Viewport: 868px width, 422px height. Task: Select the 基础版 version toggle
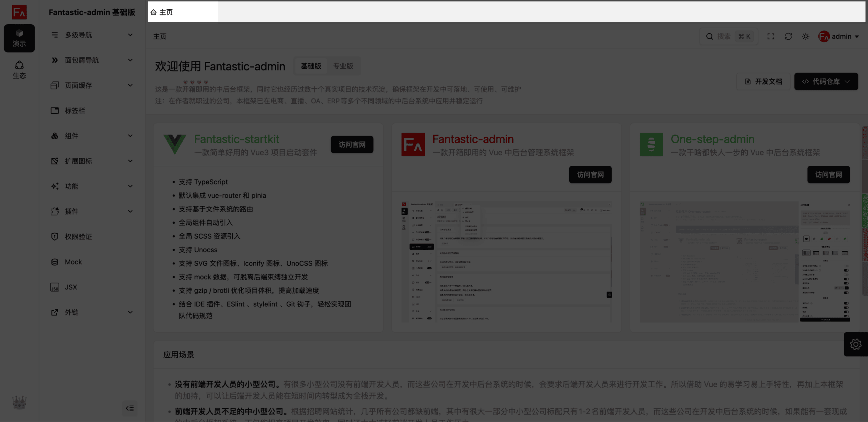pyautogui.click(x=311, y=66)
